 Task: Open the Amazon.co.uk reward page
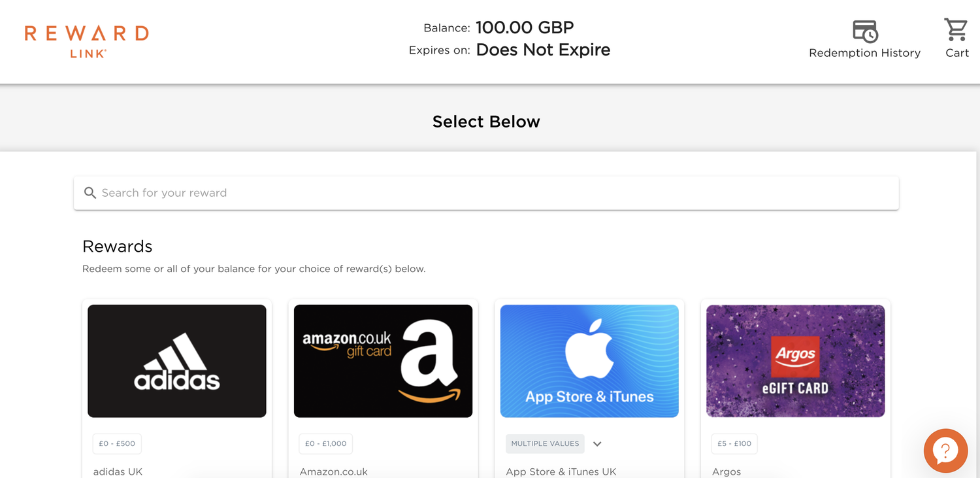click(x=333, y=471)
